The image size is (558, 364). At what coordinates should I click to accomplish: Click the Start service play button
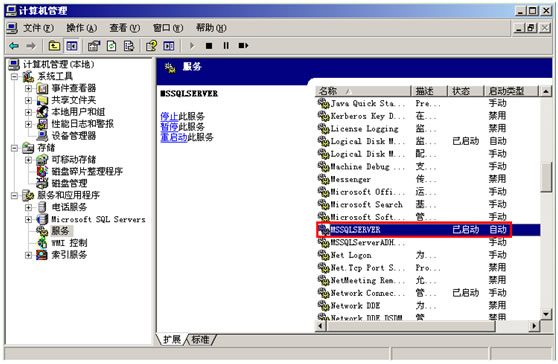point(192,46)
